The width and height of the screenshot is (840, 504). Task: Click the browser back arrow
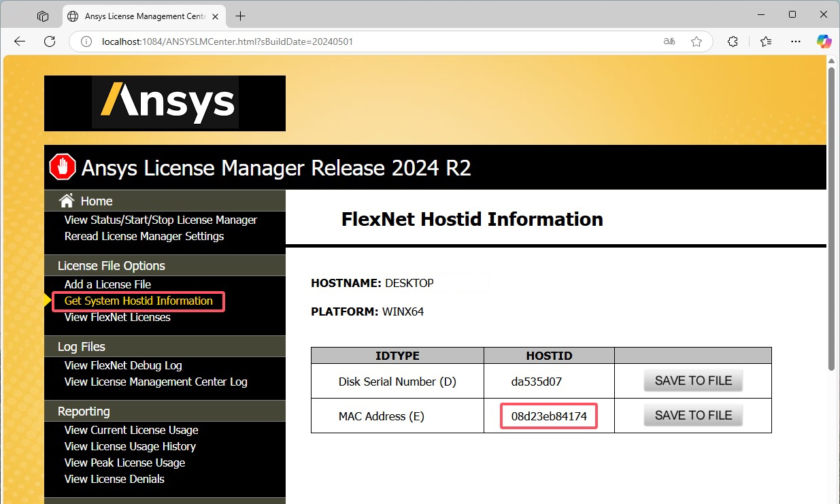point(19,41)
